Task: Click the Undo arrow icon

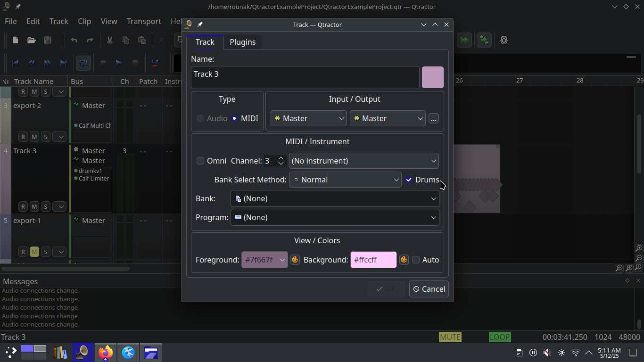Action: (x=74, y=40)
